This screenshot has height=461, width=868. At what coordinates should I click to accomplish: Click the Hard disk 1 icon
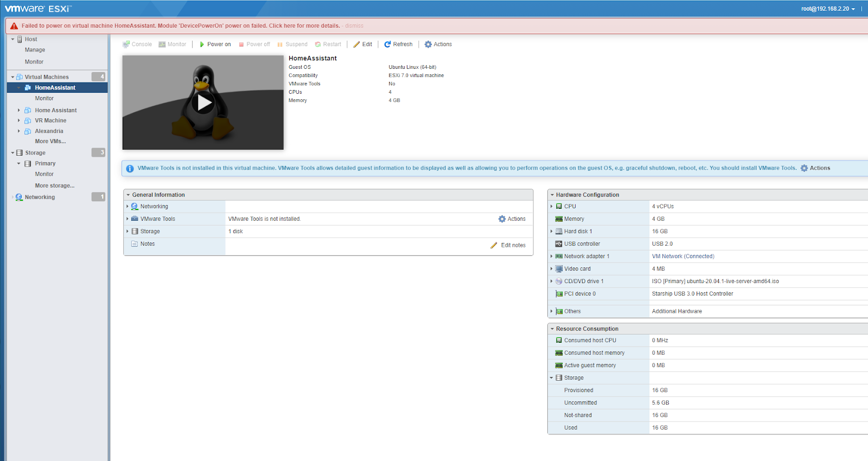point(559,232)
